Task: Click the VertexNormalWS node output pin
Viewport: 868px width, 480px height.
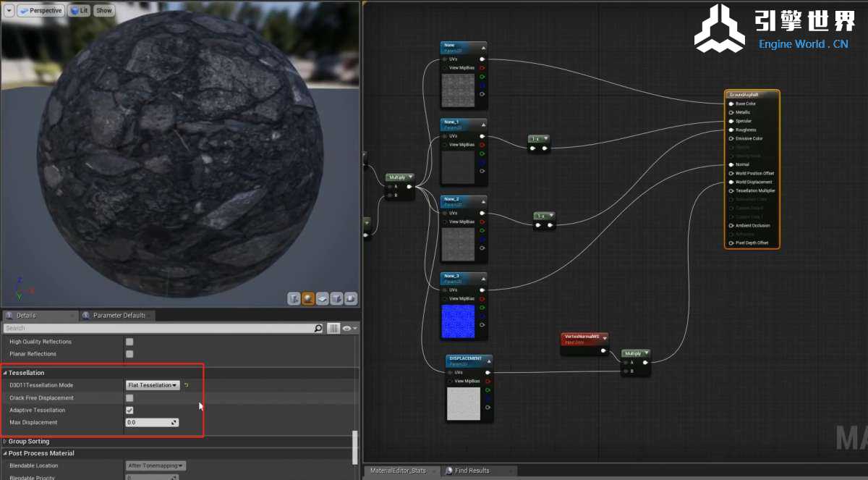Action: (x=603, y=350)
